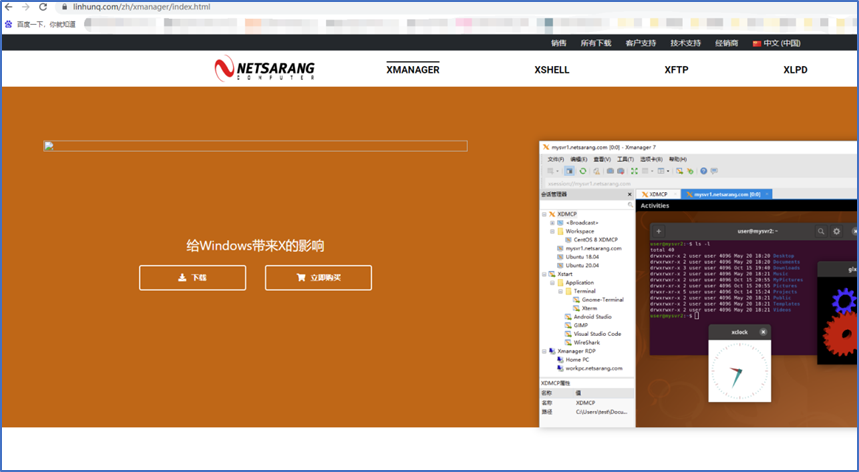This screenshot has width=859, height=472.
Task: Open the 帮助(H) menu in Xmanager
Action: click(x=678, y=159)
